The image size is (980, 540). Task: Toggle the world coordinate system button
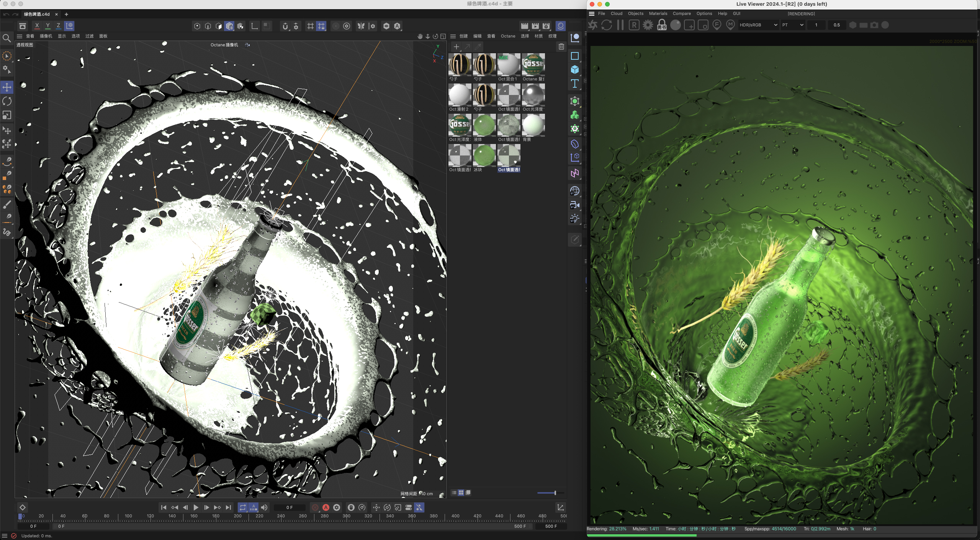point(69,26)
